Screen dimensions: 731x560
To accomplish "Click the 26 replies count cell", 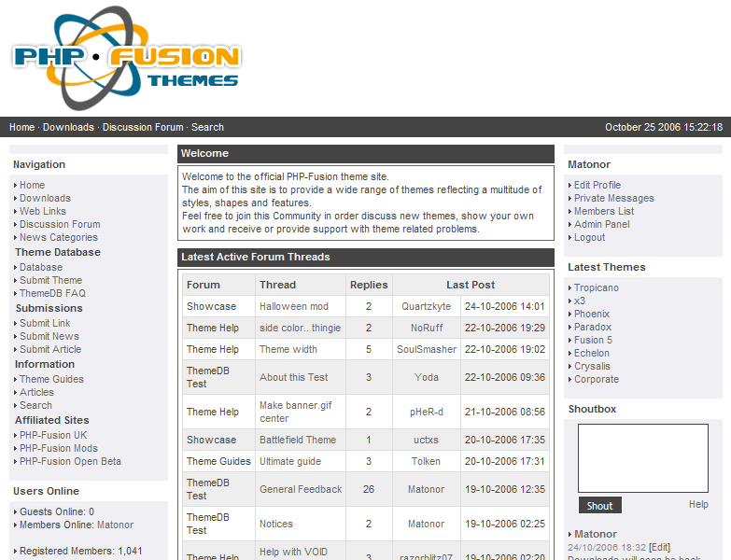I will click(369, 489).
